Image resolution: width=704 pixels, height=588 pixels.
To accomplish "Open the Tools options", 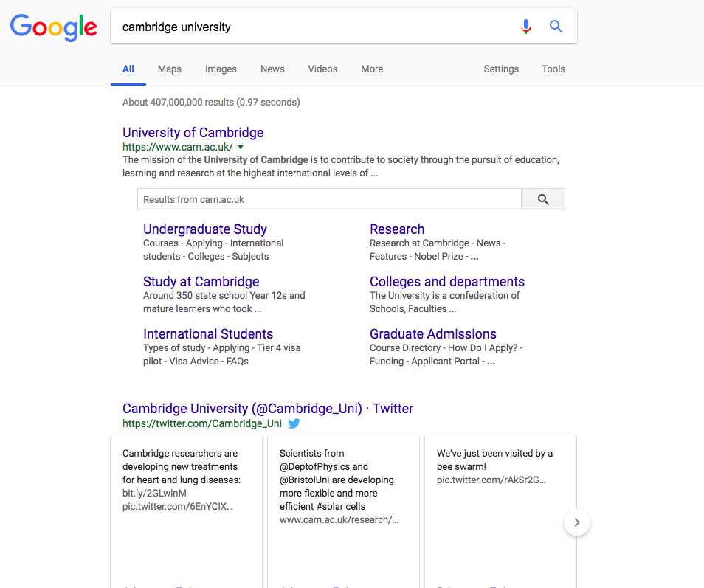I will point(553,69).
